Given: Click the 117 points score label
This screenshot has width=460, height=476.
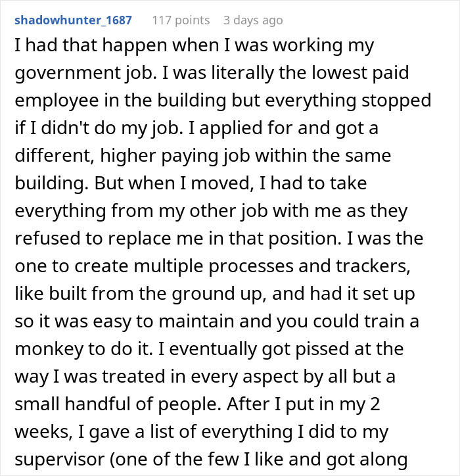Looking at the screenshot, I should pyautogui.click(x=181, y=20).
